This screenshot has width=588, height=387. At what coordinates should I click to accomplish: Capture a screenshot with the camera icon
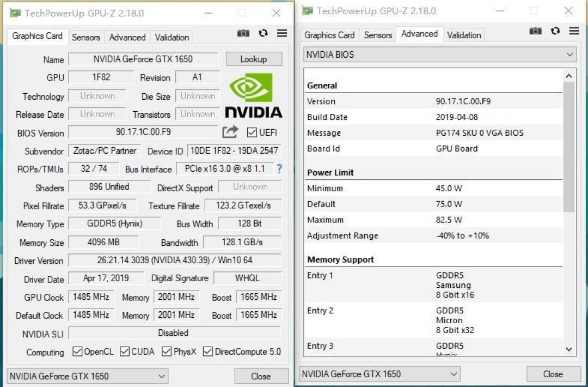click(243, 33)
